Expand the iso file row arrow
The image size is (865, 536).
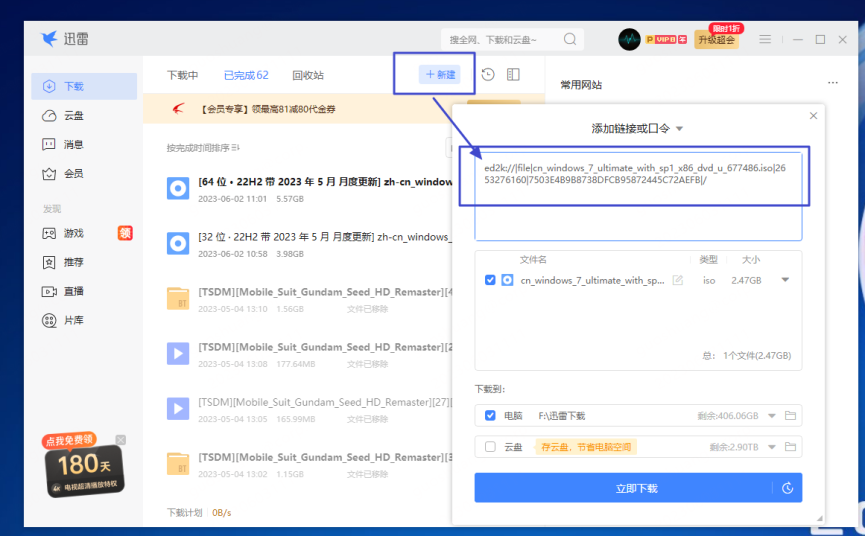coord(785,280)
